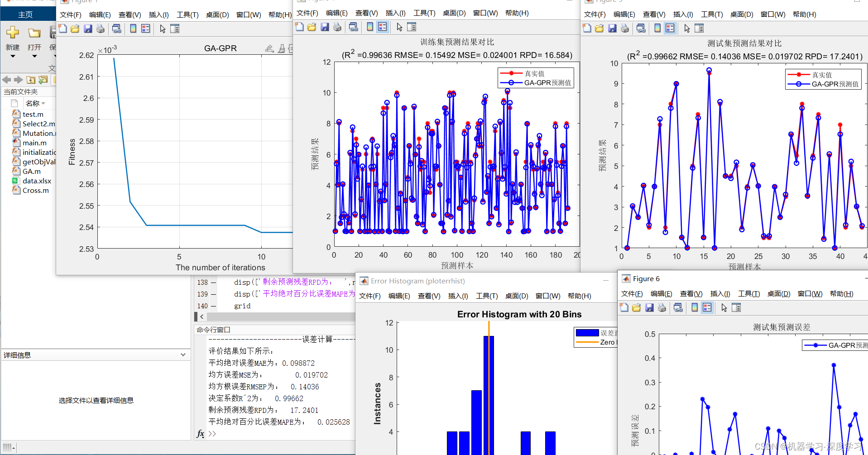Save the GA-GPR fitness figure
This screenshot has height=455, width=868.
[x=88, y=29]
